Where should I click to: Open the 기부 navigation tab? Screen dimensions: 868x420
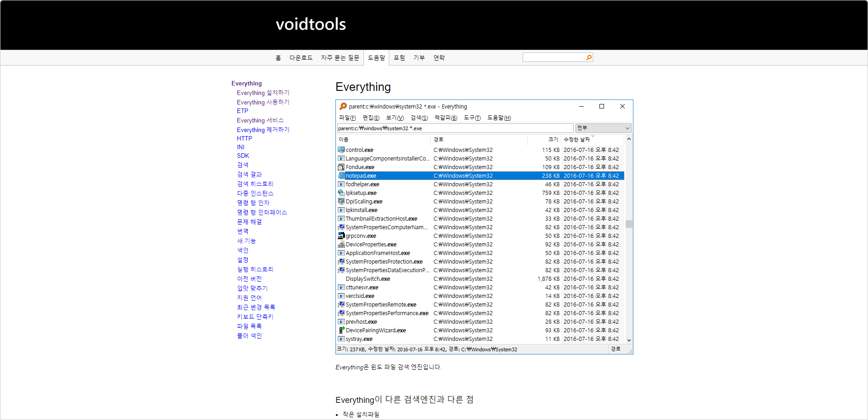(x=419, y=58)
